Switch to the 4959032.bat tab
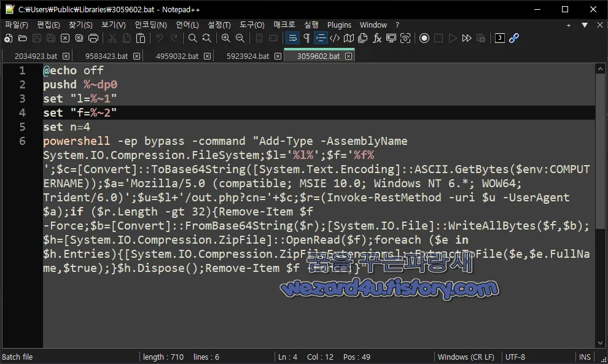 pos(177,56)
